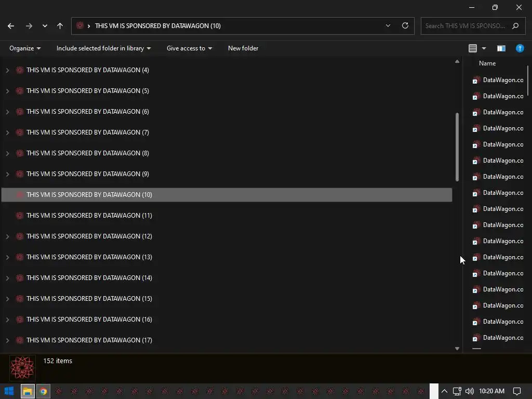Click the folder icon of DATAWAGON (6)
532x399 pixels.
[20, 112]
